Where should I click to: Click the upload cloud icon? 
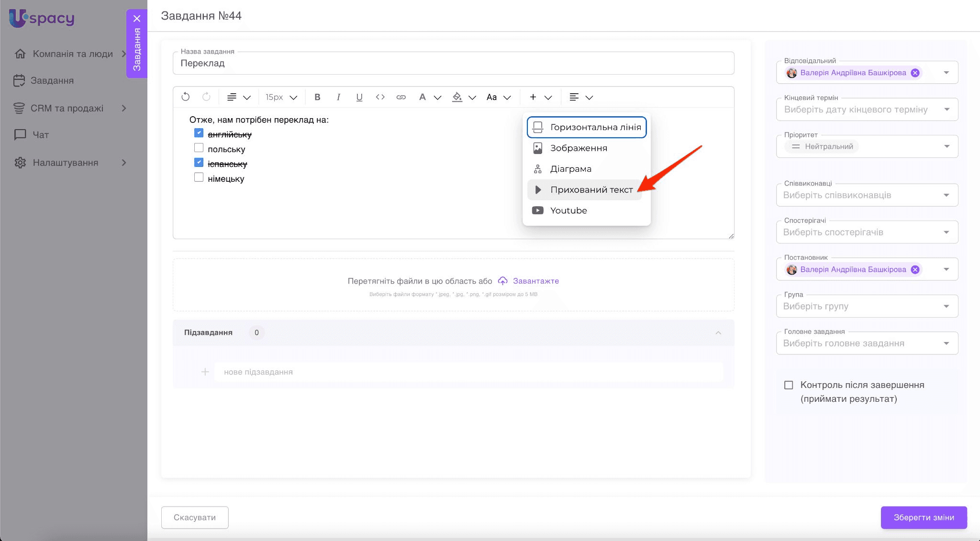pyautogui.click(x=502, y=281)
